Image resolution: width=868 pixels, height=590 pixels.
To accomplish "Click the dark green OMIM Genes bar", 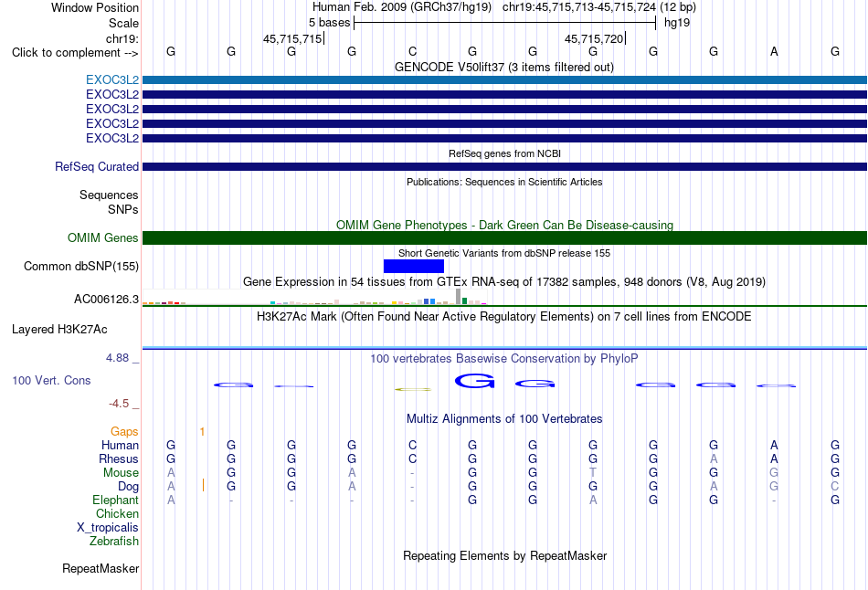I will coord(504,238).
